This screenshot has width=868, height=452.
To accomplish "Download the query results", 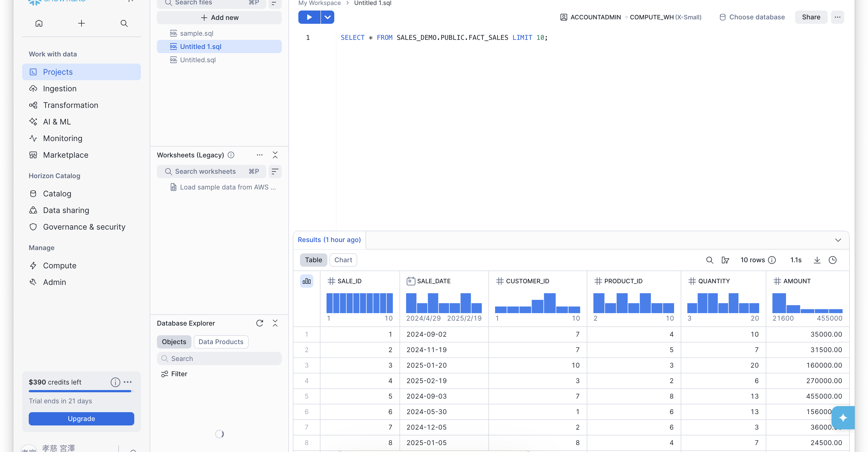I will pyautogui.click(x=817, y=260).
